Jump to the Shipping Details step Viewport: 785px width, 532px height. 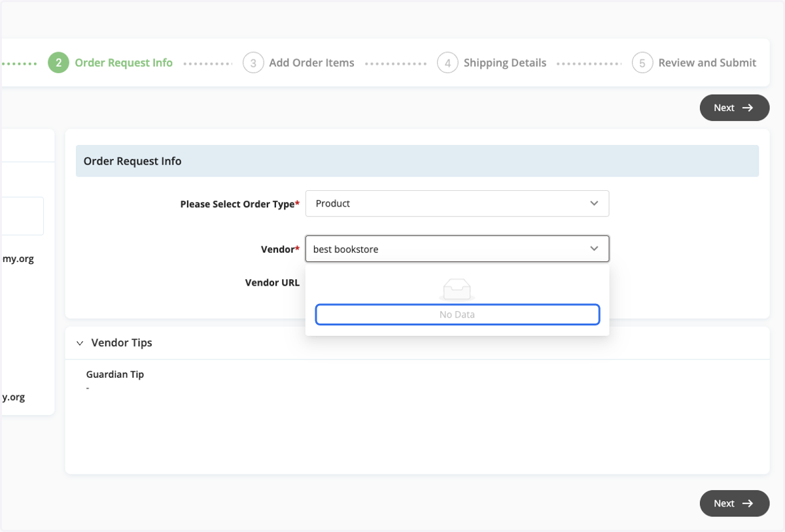click(x=505, y=63)
